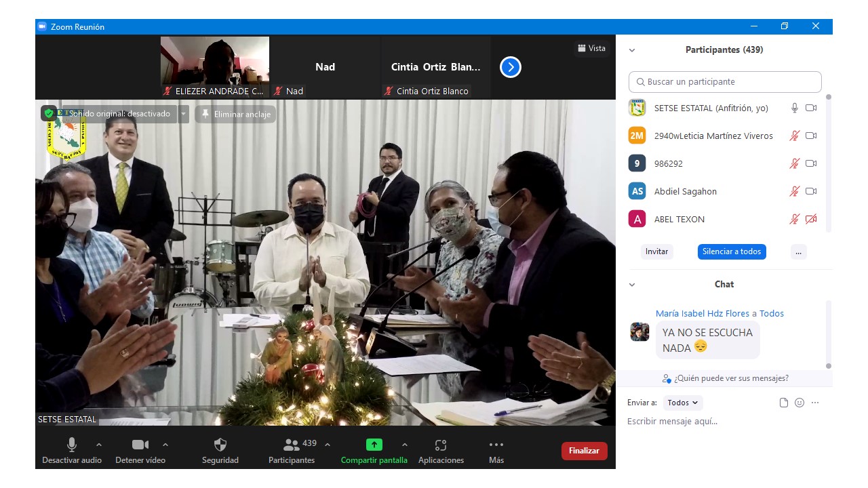Click the red Finalizar button
Viewport: 868px width, 488px height.
tap(585, 451)
